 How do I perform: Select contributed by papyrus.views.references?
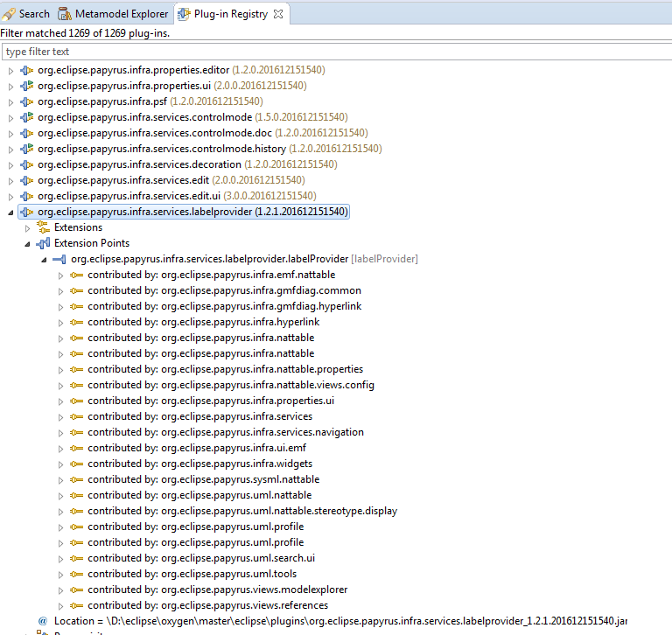point(208,605)
